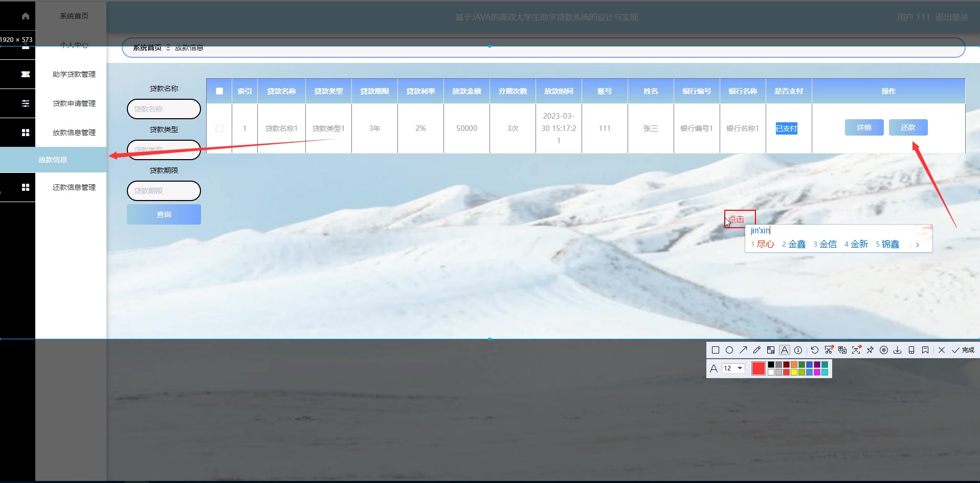Expand the 助学贷款管理 sidebar menu

pos(74,74)
